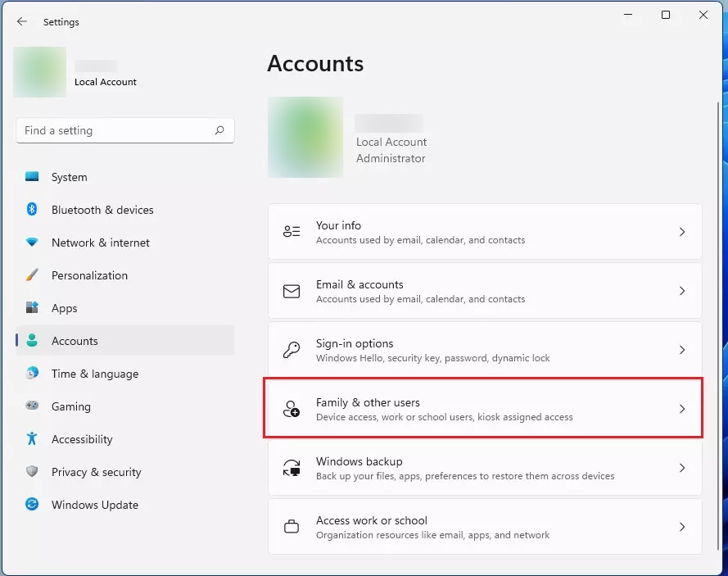Click the 'Administrator' account label
Screen dimensions: 728x576
click(x=391, y=158)
